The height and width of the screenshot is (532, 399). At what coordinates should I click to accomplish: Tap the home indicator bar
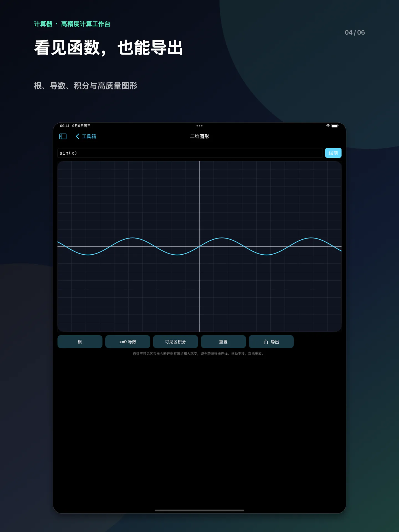pos(199,510)
